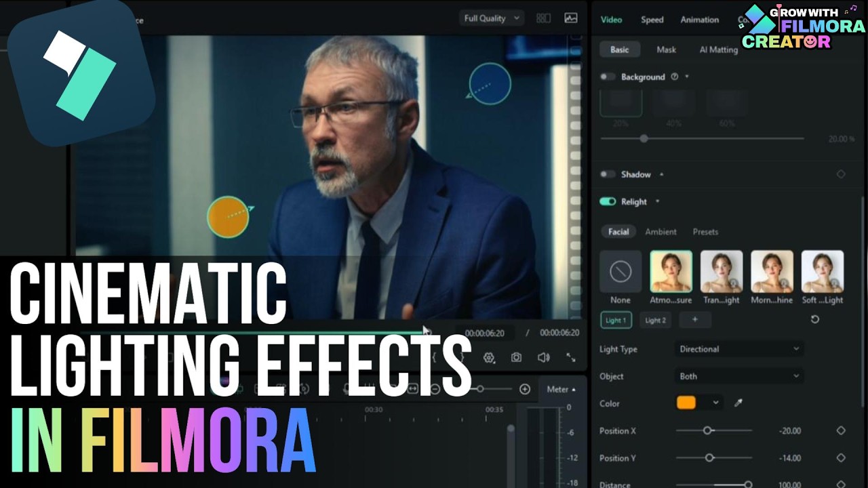
Task: Select the Light 1 button
Action: point(616,320)
